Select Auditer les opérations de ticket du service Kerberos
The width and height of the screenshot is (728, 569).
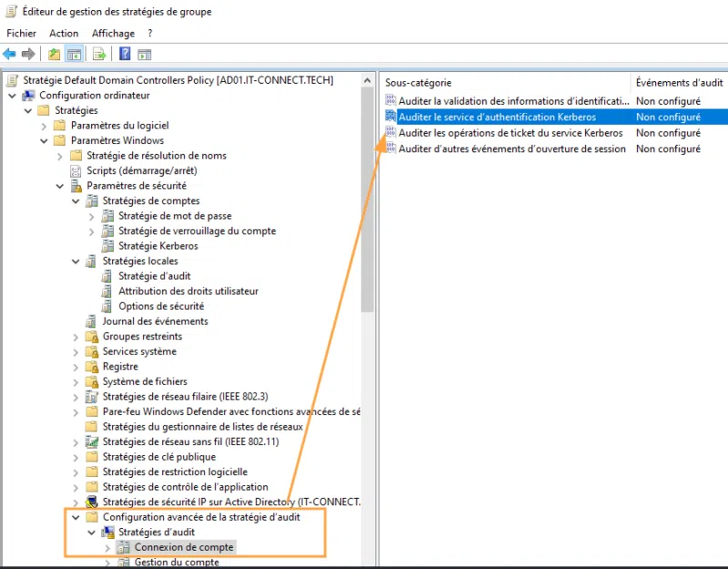pos(511,133)
